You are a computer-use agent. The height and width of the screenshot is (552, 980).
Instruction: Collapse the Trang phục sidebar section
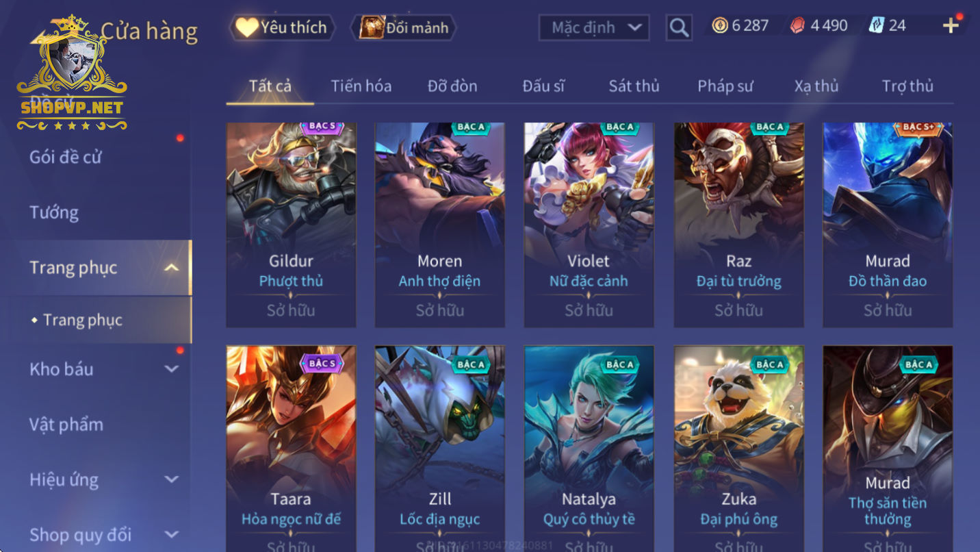172,268
